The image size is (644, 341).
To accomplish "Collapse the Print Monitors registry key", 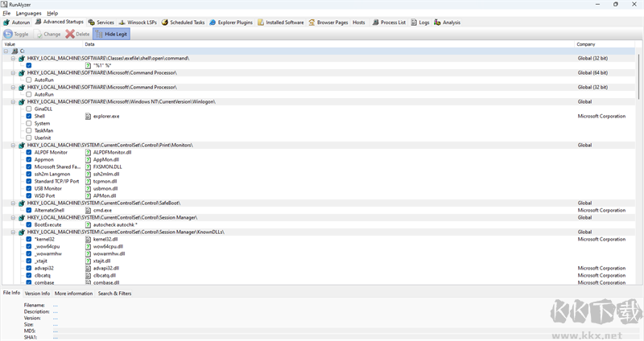I will [x=13, y=146].
